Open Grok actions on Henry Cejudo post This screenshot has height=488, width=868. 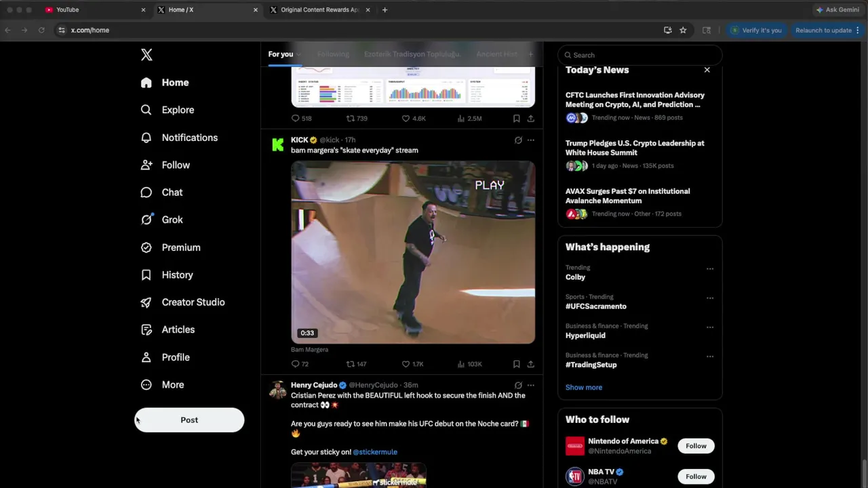518,385
